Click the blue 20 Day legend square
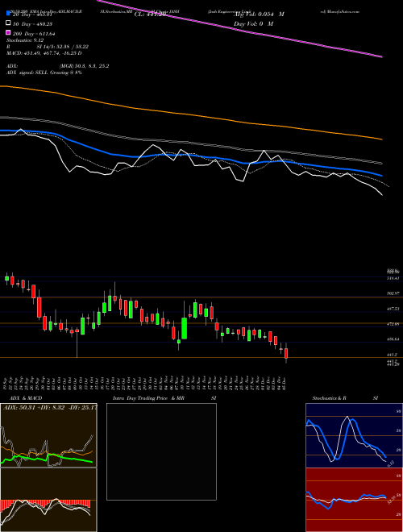403x532 pixels. tap(8, 15)
